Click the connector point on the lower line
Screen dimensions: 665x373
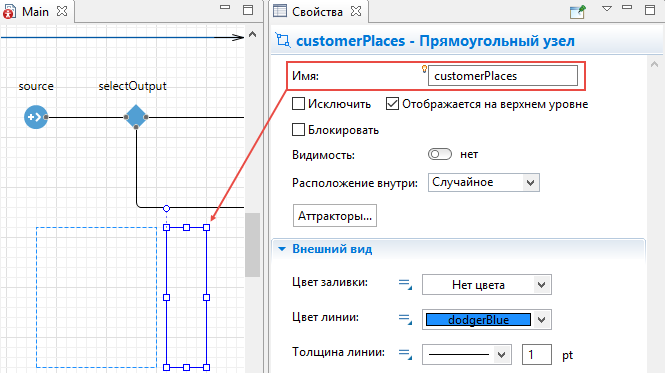(167, 208)
